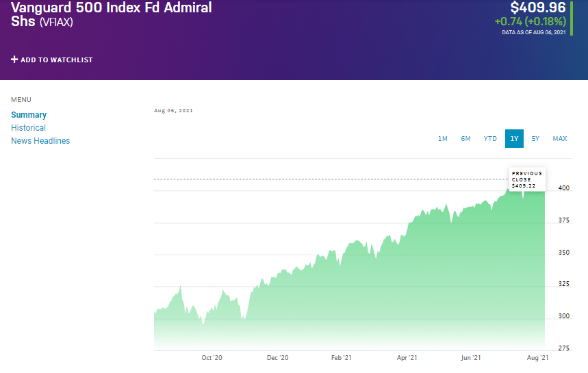The image size is (588, 373).
Task: Open the Historical menu link
Action: click(29, 128)
